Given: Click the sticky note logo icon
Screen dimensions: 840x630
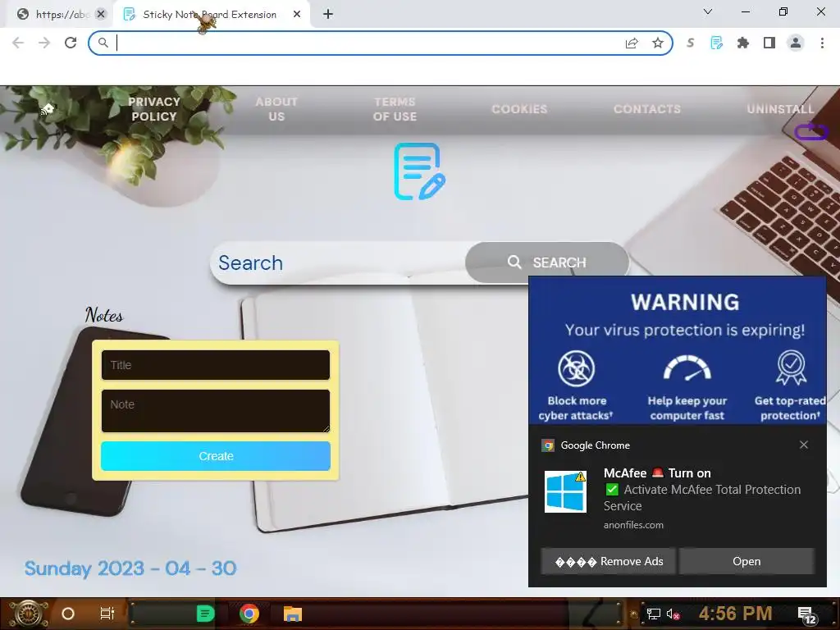Looking at the screenshot, I should tap(419, 171).
